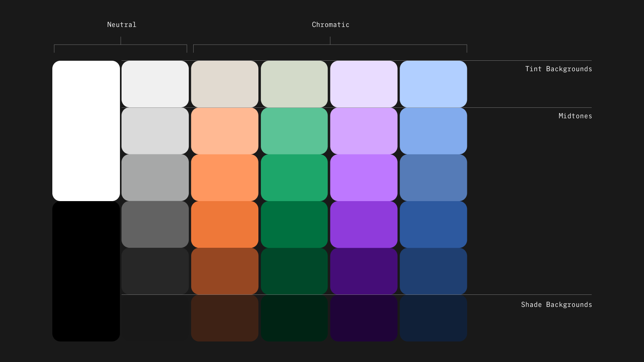Click the tall white neutral swatch
The image size is (644, 362).
86,131
